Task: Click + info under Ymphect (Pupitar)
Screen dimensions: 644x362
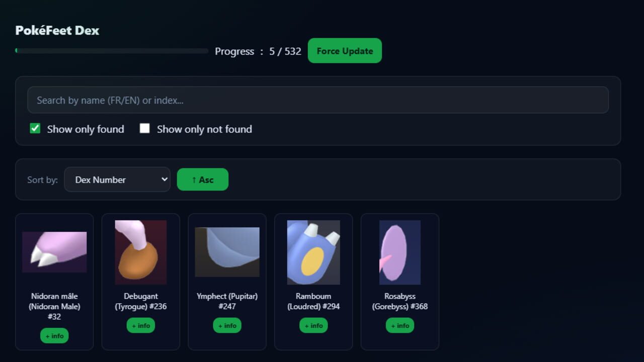Action: (227, 325)
